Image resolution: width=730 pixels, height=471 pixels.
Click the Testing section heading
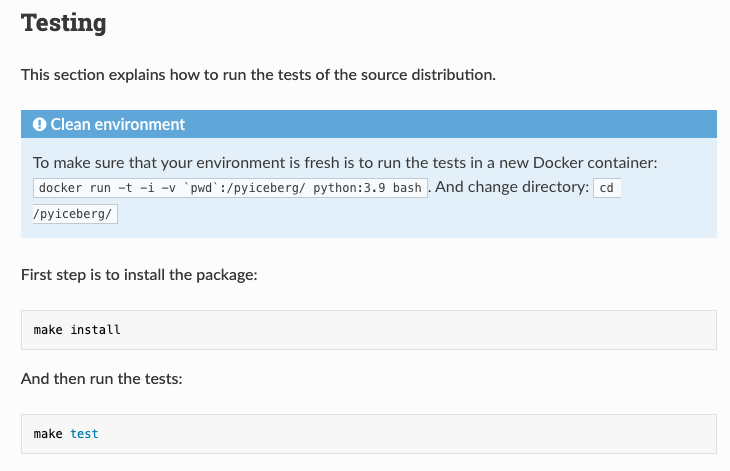click(64, 23)
